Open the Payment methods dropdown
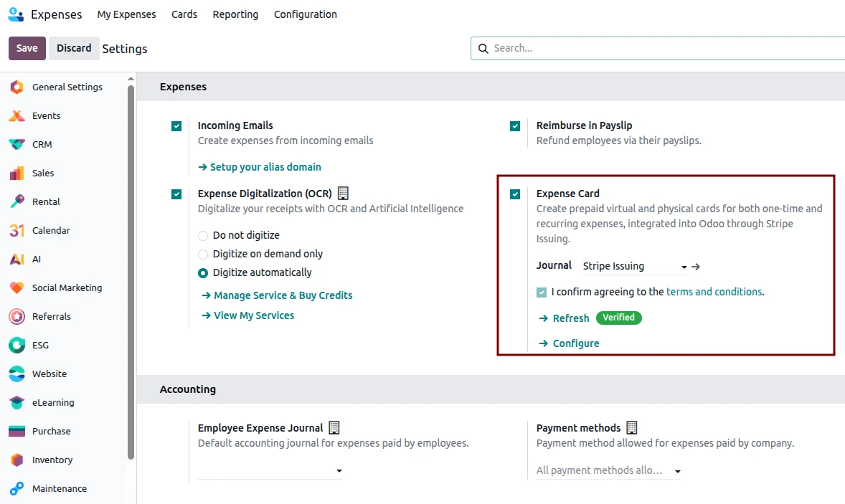Viewport: 845px width, 504px height. (x=676, y=470)
